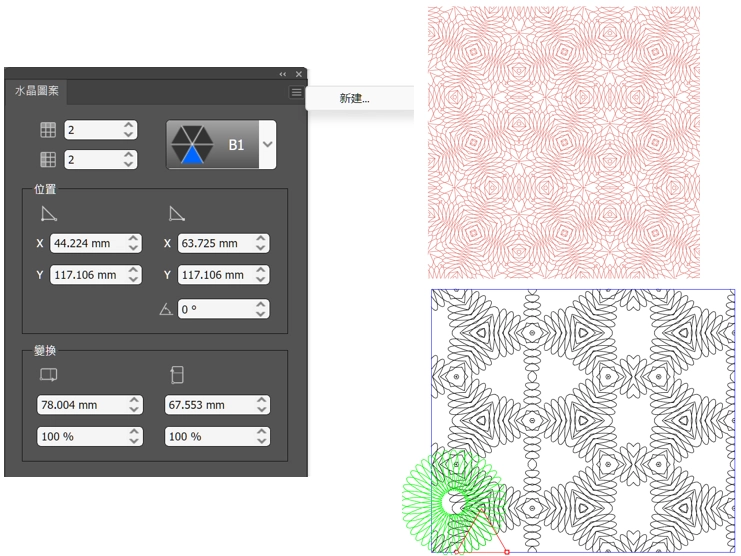Click the width transform icon
The height and width of the screenshot is (556, 741).
(x=49, y=375)
